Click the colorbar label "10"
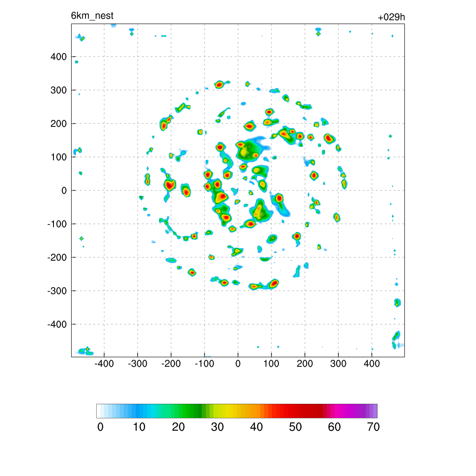This screenshot has height=476, width=476. (x=139, y=427)
